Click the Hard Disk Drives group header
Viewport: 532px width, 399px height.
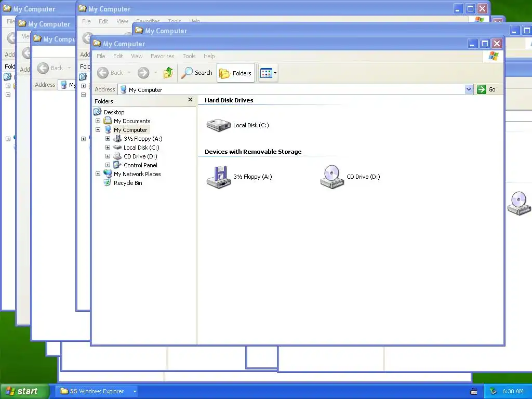229,100
